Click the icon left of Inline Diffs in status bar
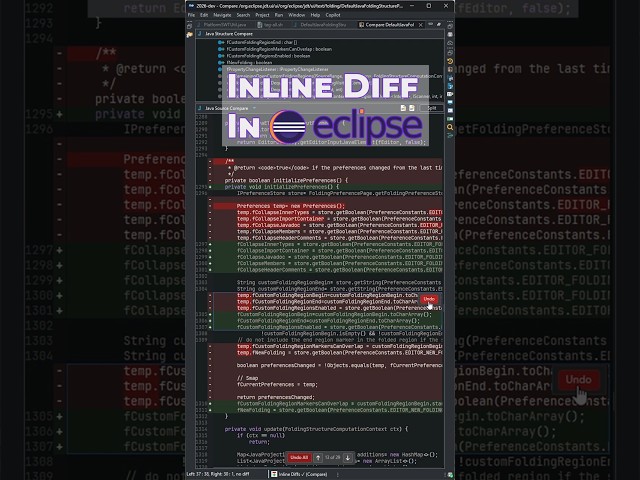Screen dimensions: 640x480 pyautogui.click(x=274, y=474)
